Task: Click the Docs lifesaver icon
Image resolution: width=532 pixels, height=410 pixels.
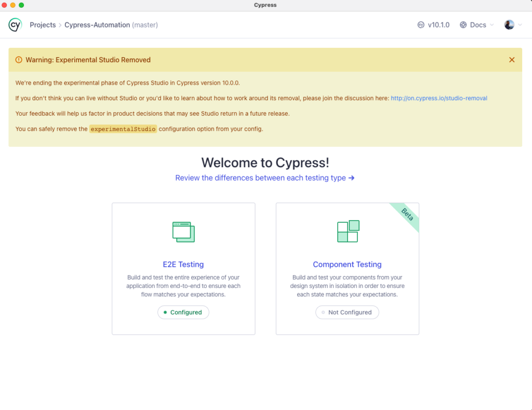Action: pos(462,24)
